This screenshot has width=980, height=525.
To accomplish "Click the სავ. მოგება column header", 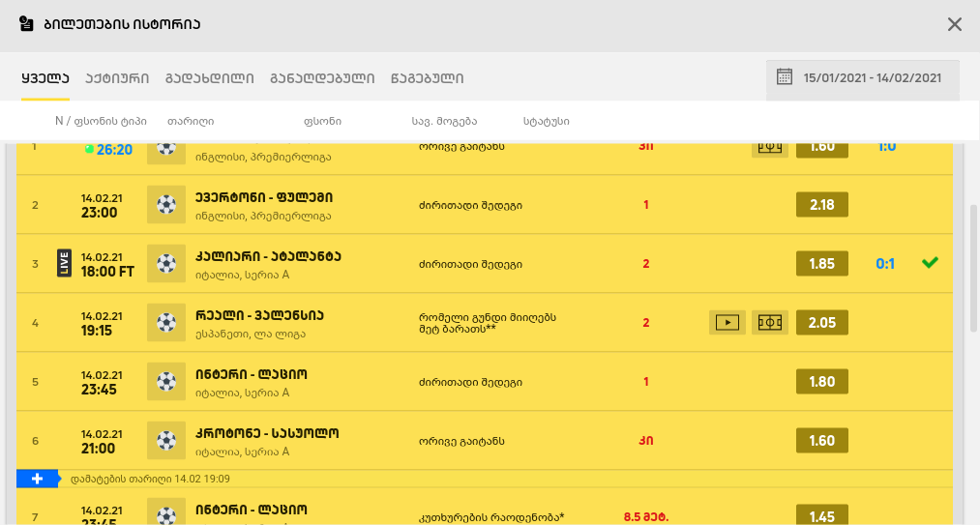I will coord(444,121).
